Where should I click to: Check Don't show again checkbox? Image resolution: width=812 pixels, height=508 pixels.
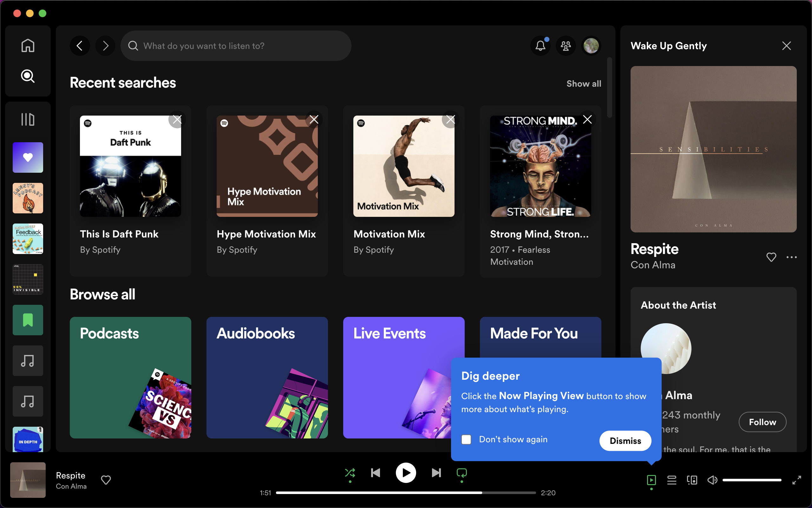[x=466, y=439]
